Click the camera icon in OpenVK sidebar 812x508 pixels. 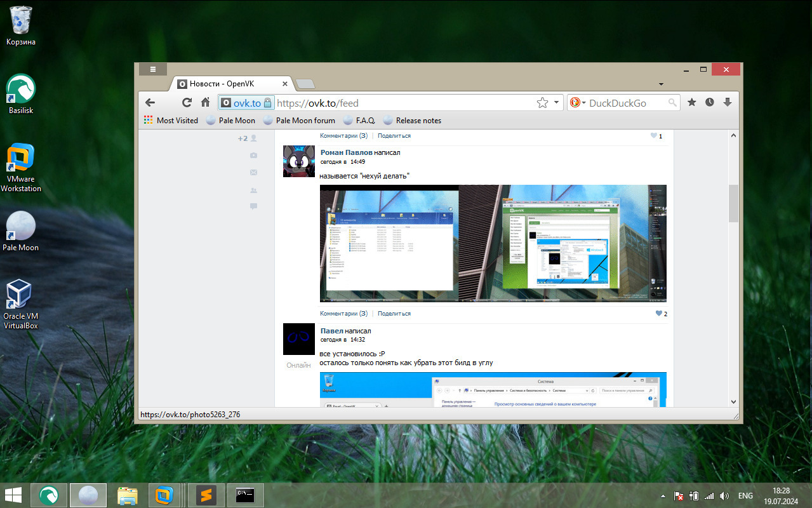coord(253,156)
